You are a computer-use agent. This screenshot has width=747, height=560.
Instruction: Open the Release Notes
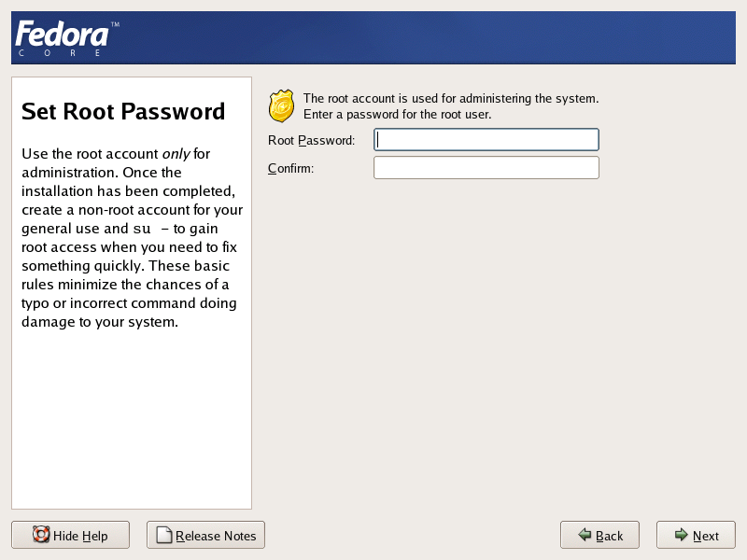point(206,535)
